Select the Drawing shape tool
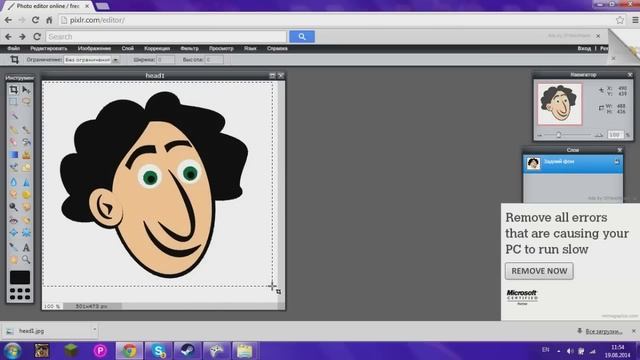Screen dimensions: 640x360 [26, 167]
